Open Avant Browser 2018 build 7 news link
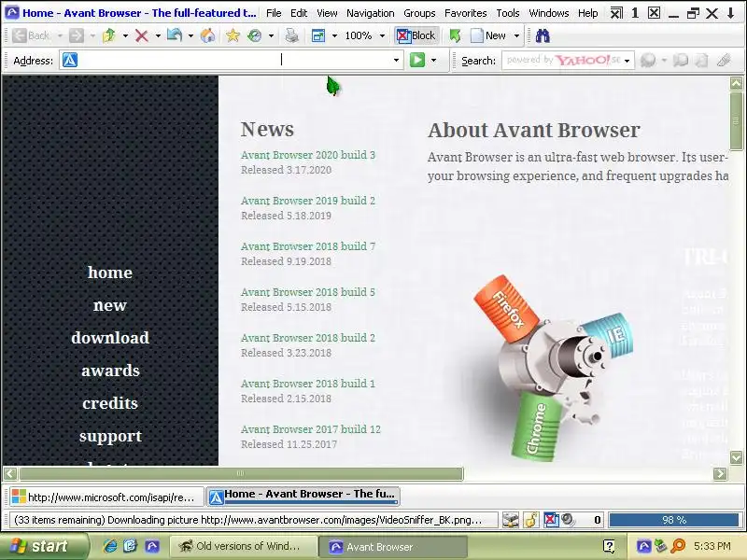Screen dimensions: 747x560 308,246
